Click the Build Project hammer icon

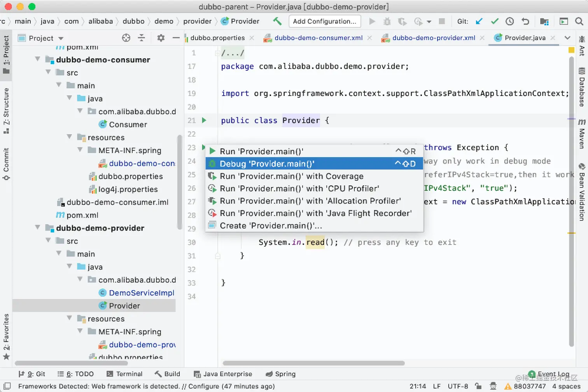[277, 21]
